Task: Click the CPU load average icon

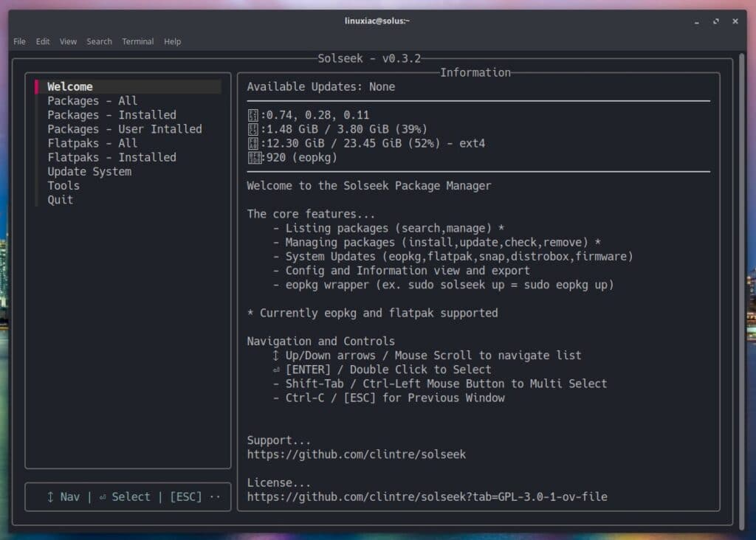Action: [252, 114]
